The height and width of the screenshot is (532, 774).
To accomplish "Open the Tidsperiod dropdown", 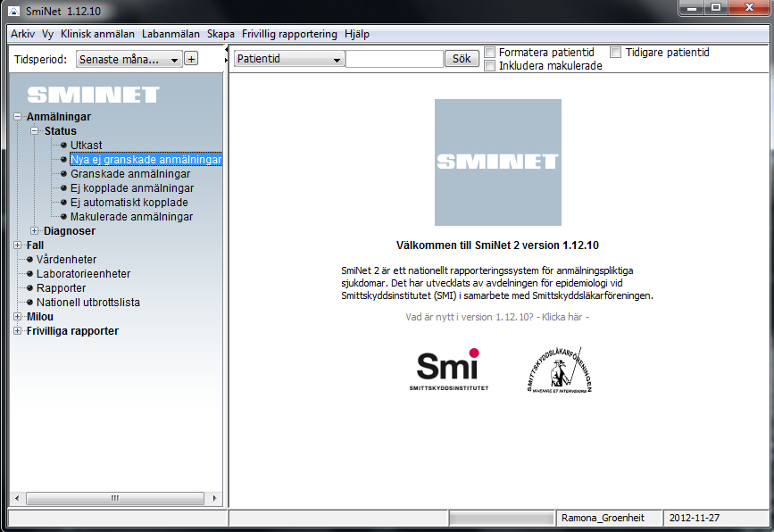I will 129,59.
